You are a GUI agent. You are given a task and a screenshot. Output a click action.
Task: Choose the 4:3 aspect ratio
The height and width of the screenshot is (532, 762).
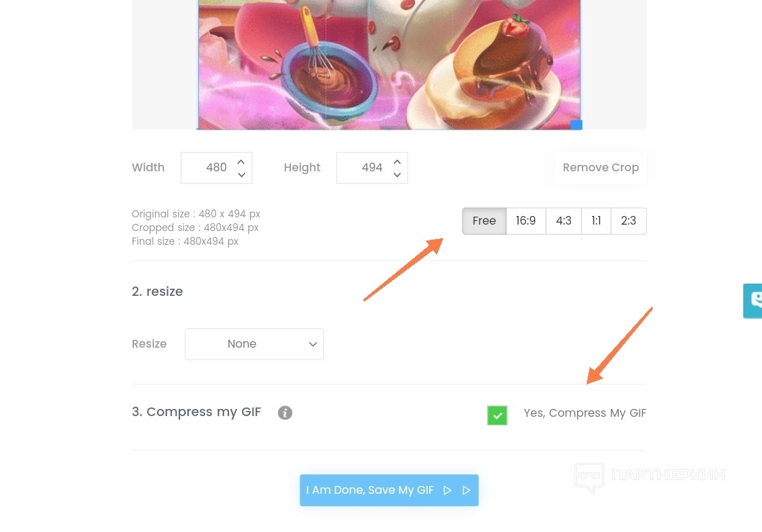click(x=564, y=220)
